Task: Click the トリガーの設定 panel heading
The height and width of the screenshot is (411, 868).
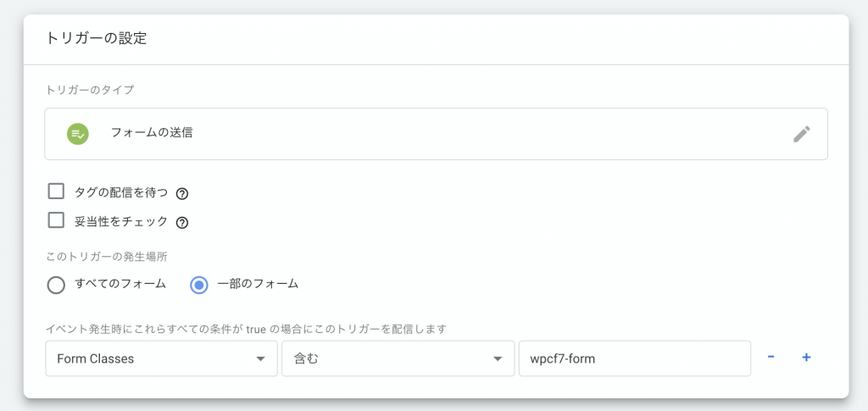Action: (96, 38)
